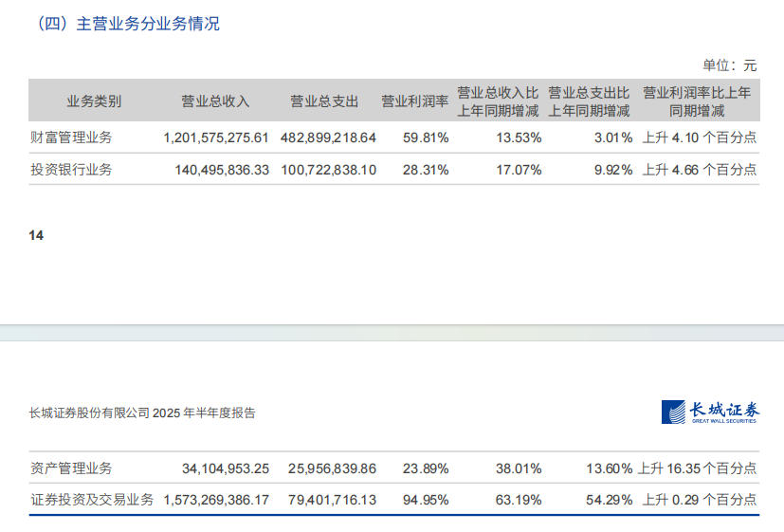Select the 营业利润率 column header
This screenshot has width=784, height=532.
click(414, 101)
